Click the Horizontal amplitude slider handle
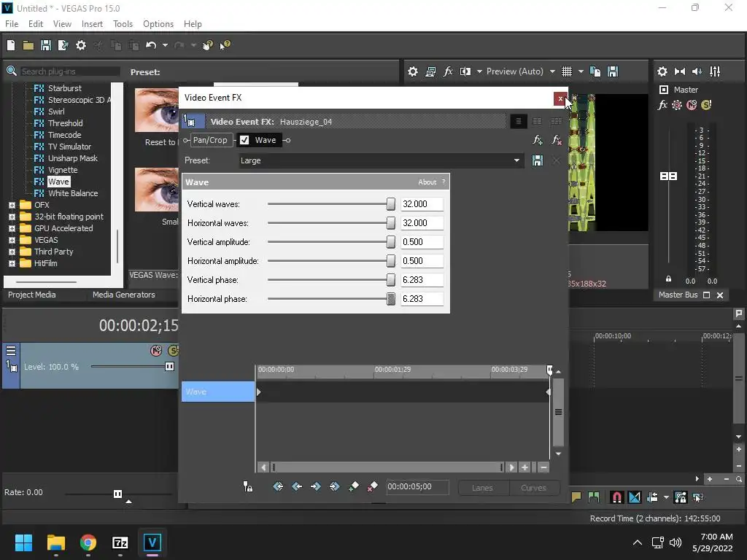Screen dimensions: 747x560 coord(391,261)
